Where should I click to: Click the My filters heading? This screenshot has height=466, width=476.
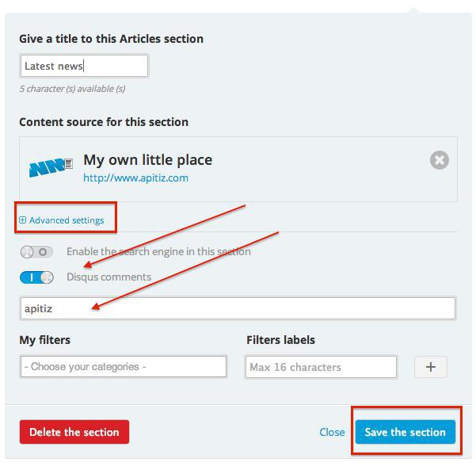(45, 340)
